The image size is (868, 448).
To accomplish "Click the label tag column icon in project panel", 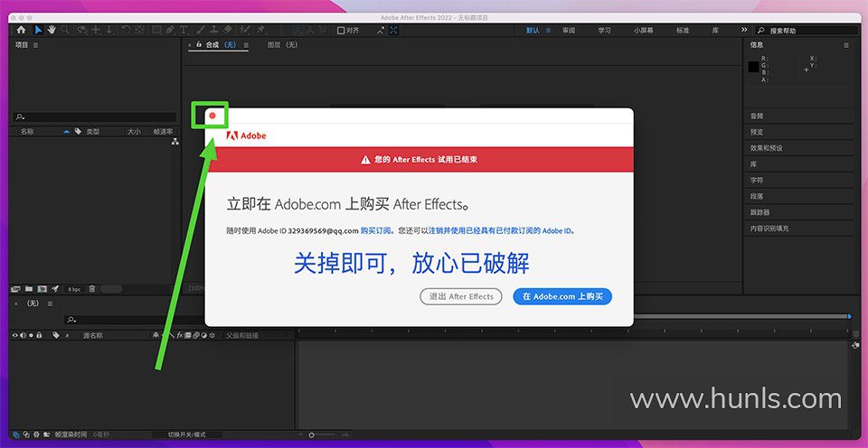I will pos(78,132).
